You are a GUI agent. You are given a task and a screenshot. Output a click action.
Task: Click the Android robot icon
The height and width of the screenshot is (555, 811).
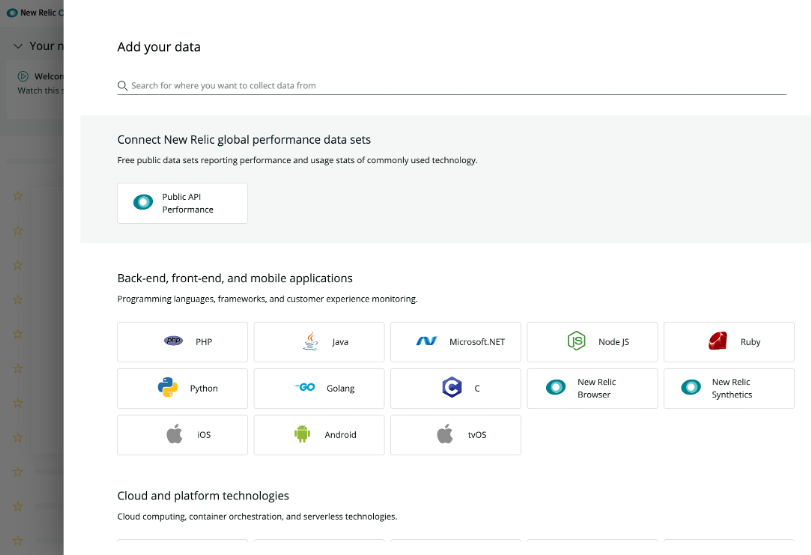pos(302,434)
